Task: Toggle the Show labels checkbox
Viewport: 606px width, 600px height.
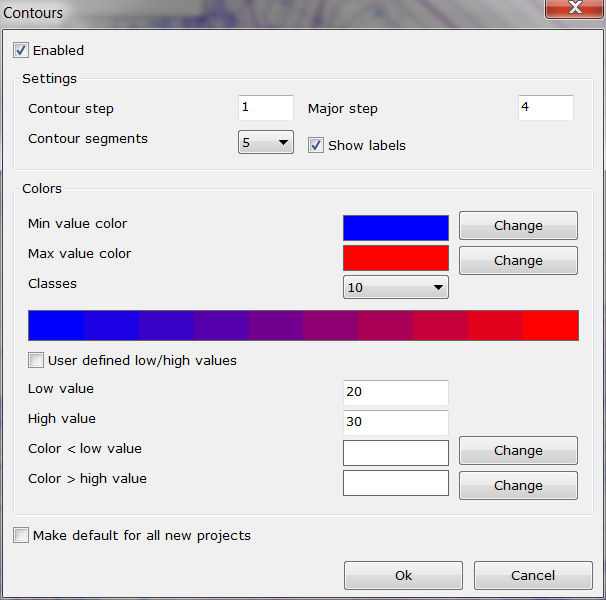Action: point(316,145)
